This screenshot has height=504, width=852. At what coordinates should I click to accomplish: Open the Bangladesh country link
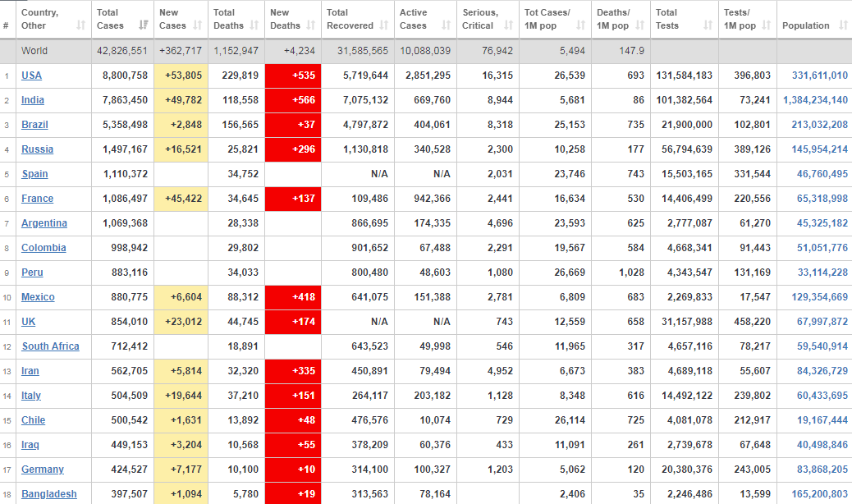click(x=49, y=494)
